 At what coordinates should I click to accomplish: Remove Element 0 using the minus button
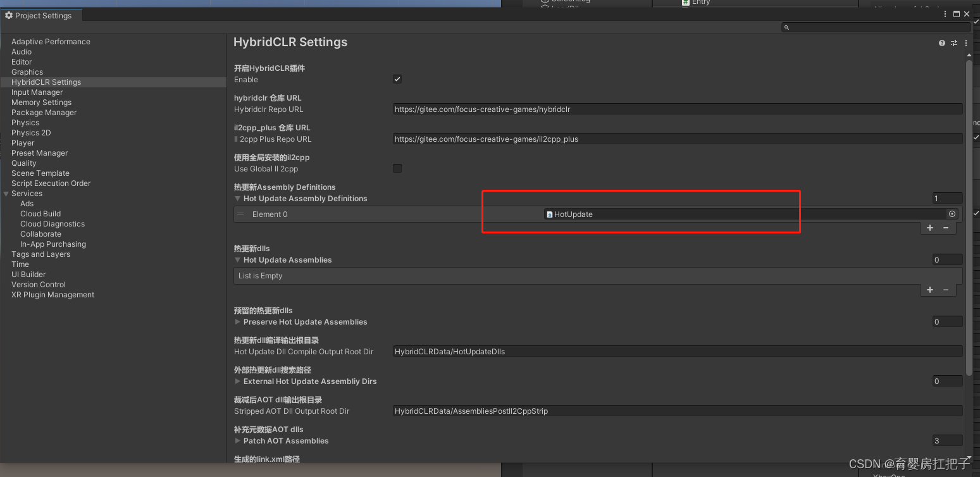click(947, 227)
